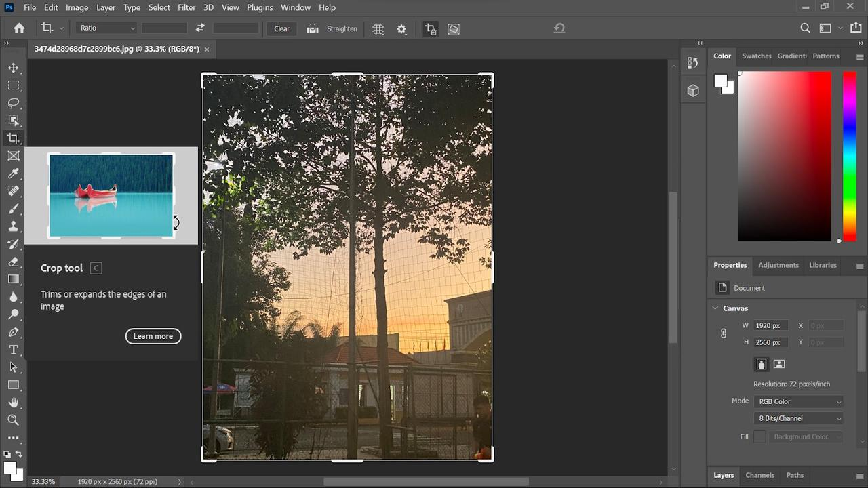This screenshot has height=488, width=868.
Task: Activate the Eyedropper tool
Action: pyautogui.click(x=14, y=173)
